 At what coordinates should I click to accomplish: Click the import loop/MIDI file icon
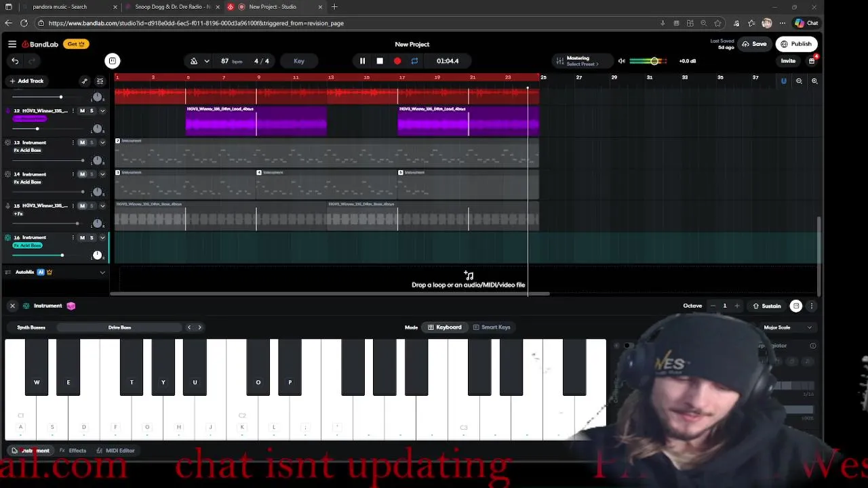[469, 275]
